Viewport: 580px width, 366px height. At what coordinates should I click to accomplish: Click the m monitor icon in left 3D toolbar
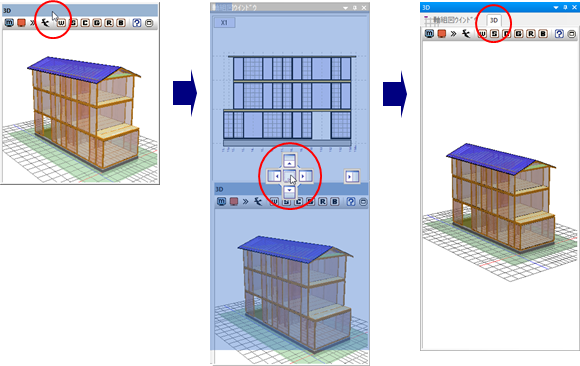(9, 23)
